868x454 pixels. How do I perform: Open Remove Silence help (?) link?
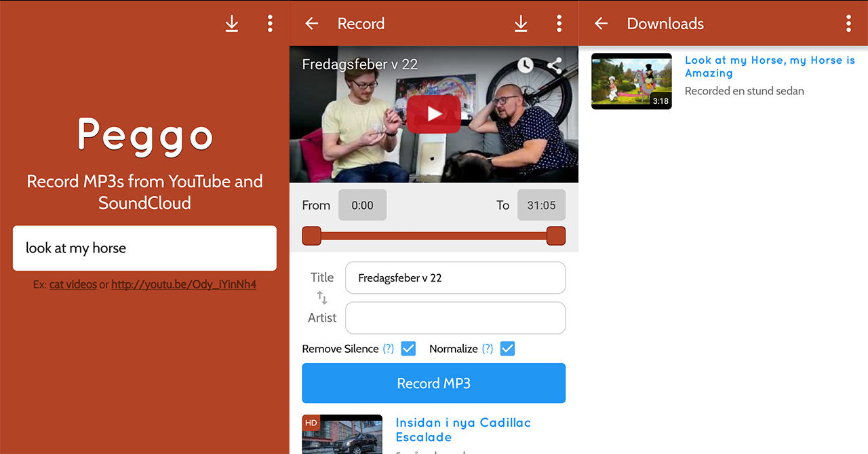(x=388, y=349)
